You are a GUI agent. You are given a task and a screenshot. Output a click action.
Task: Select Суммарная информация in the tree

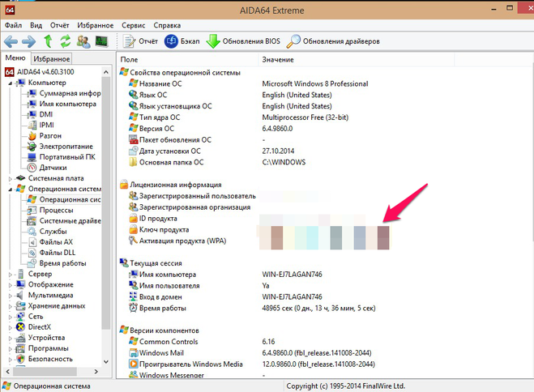coord(65,93)
